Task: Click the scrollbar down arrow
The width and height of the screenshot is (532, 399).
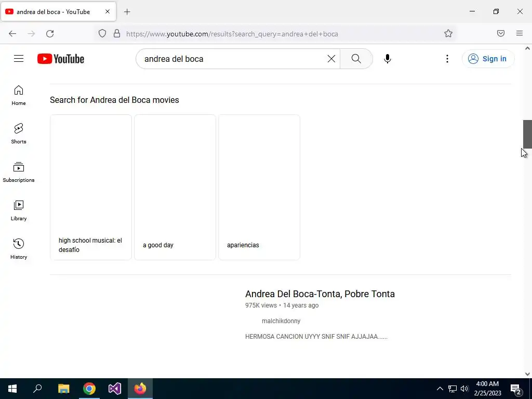Action: pos(527,374)
